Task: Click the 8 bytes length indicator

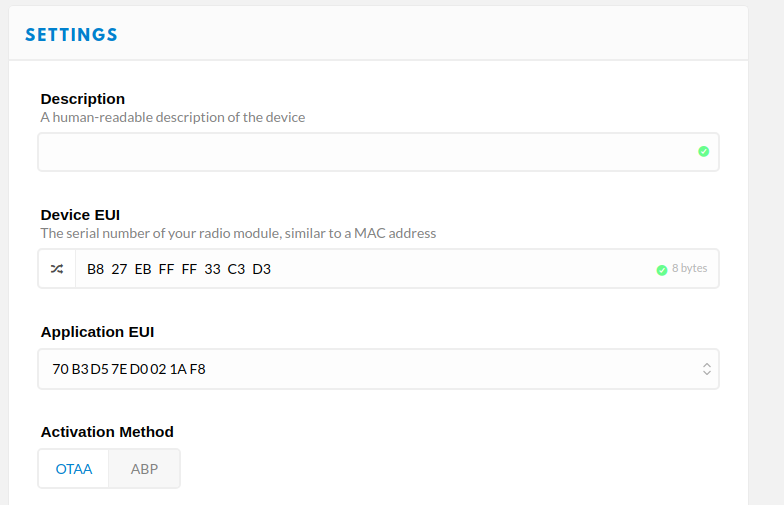Action: 689,269
